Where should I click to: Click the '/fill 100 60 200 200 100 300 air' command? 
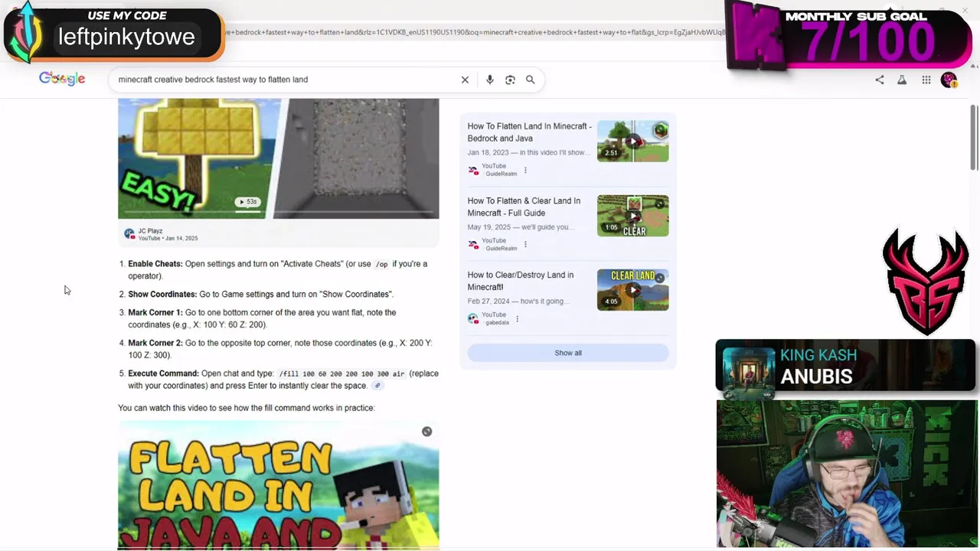[341, 374]
